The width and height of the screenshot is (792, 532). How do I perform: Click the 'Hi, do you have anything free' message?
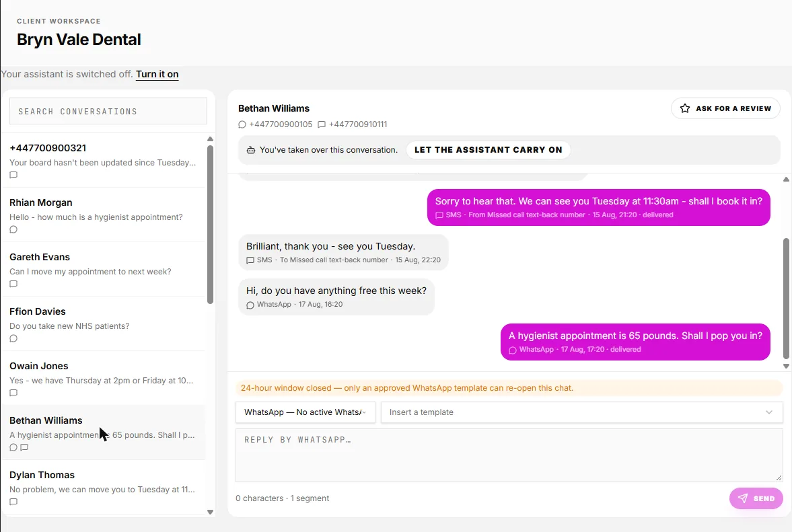pos(336,297)
